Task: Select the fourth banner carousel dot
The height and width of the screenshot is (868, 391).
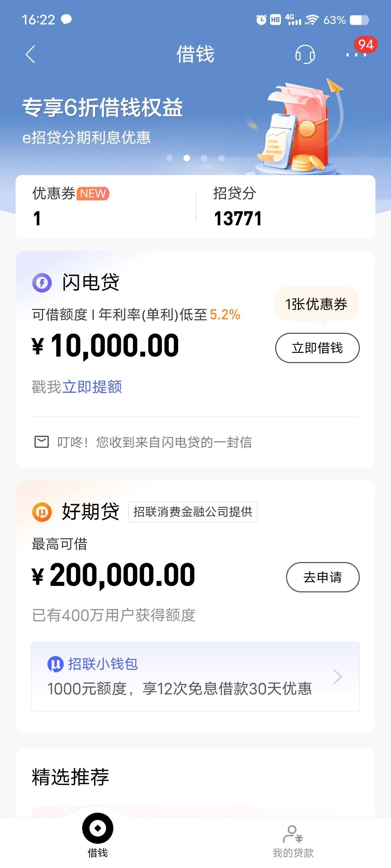Action: [222, 158]
